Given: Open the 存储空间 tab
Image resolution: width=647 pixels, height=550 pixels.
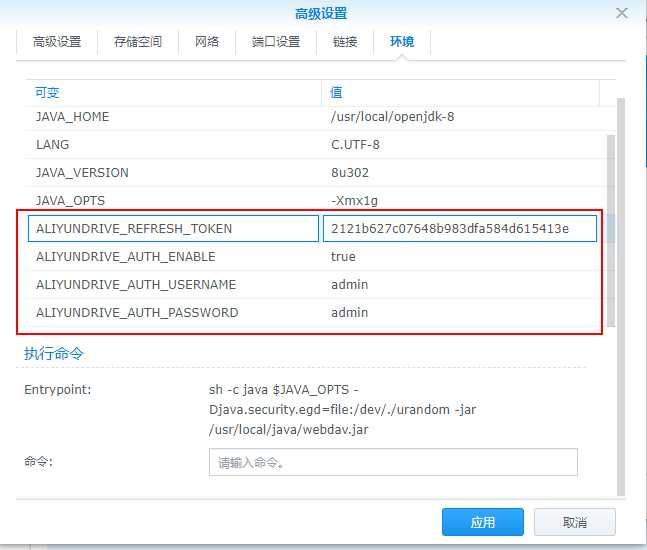Looking at the screenshot, I should click(x=138, y=42).
